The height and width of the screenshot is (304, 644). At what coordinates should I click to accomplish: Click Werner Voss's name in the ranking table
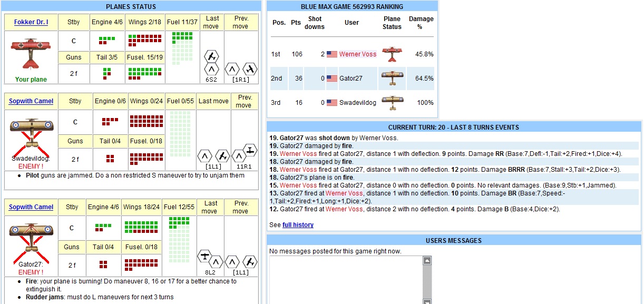tap(358, 54)
